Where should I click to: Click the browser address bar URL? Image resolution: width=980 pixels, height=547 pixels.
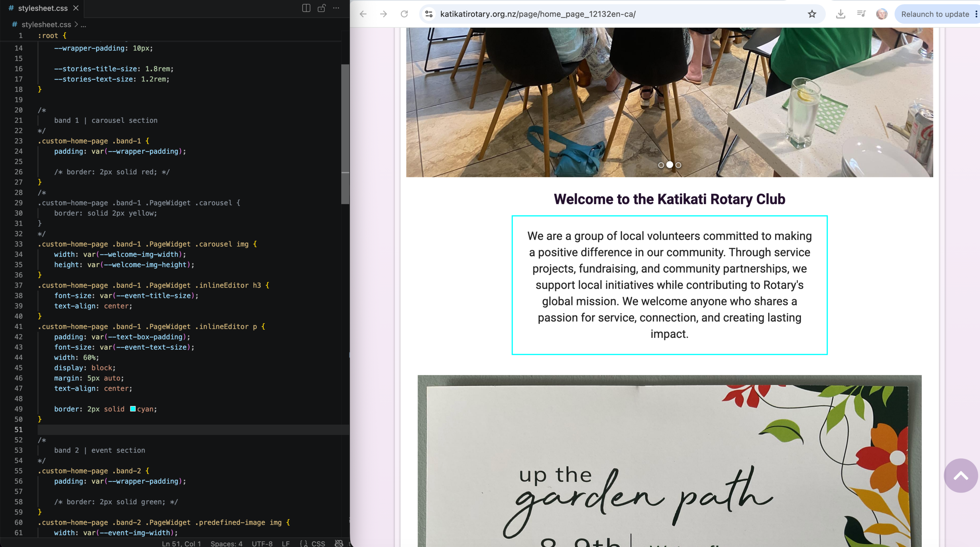coord(538,14)
